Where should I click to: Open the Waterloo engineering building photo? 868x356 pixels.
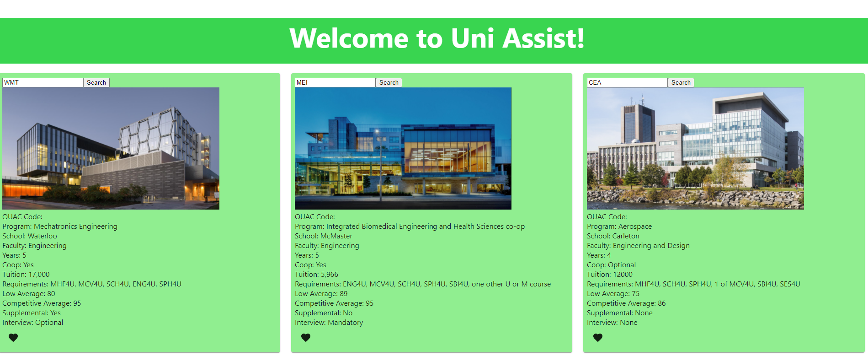[111, 148]
